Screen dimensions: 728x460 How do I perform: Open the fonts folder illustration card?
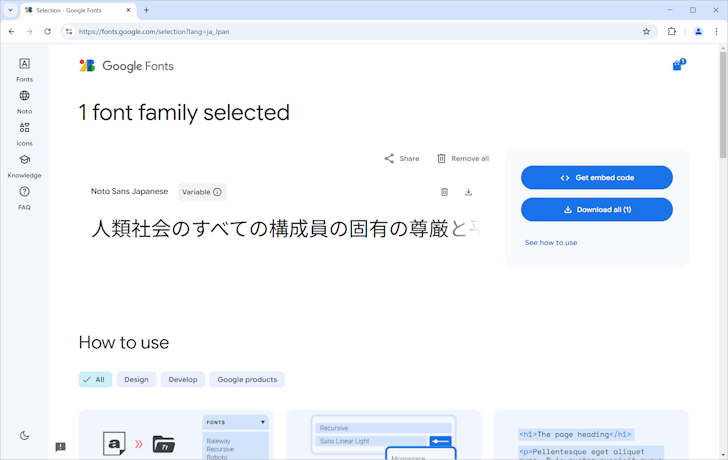176,435
